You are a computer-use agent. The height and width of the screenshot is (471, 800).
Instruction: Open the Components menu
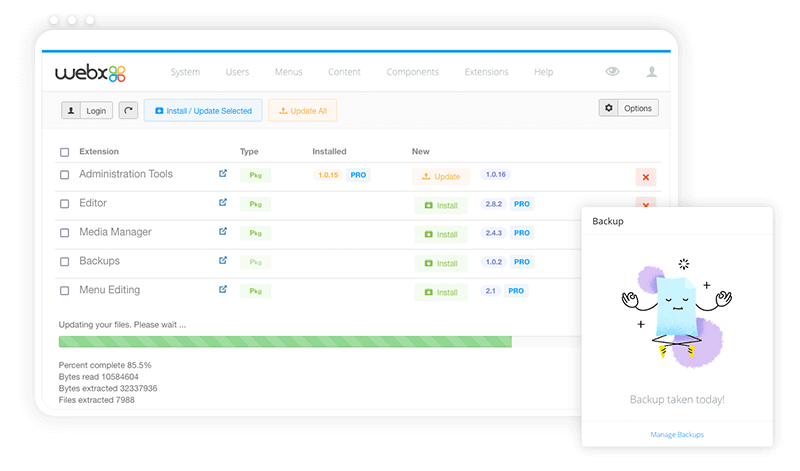(413, 72)
